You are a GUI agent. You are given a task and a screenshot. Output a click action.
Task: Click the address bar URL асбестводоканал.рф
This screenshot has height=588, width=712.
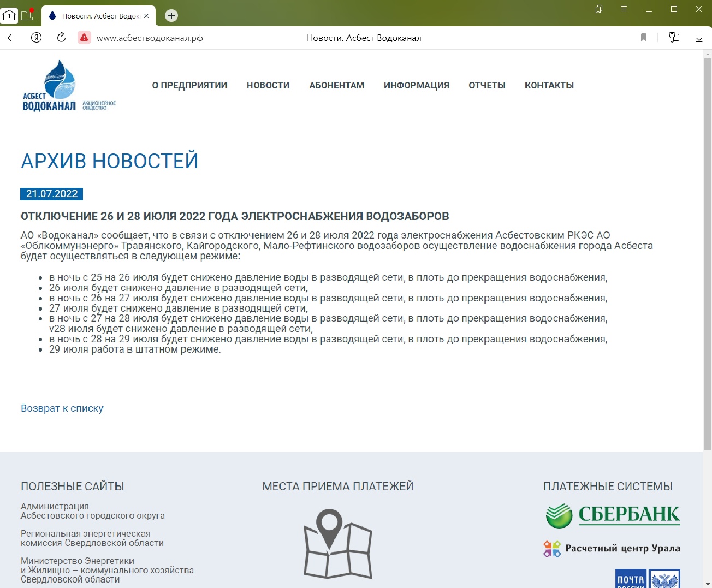point(150,38)
